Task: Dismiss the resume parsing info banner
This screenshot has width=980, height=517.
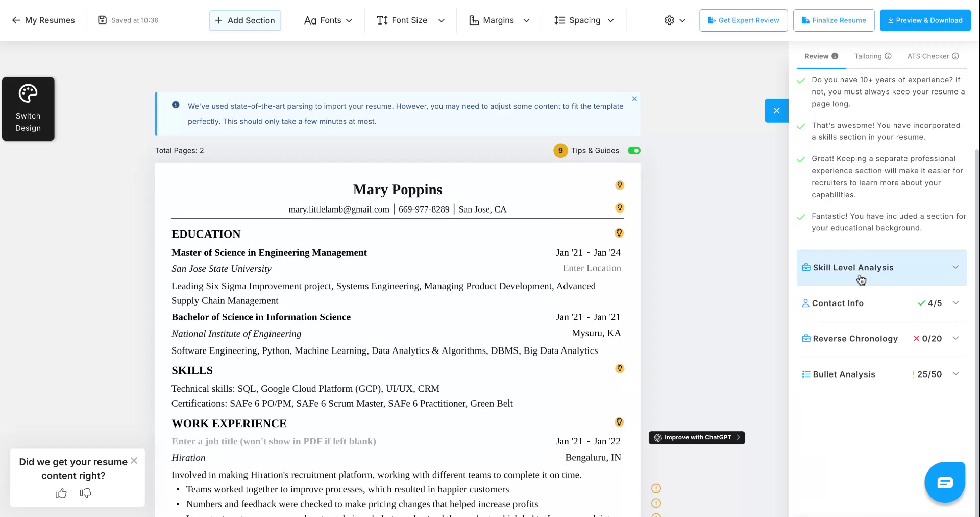Action: tap(634, 99)
